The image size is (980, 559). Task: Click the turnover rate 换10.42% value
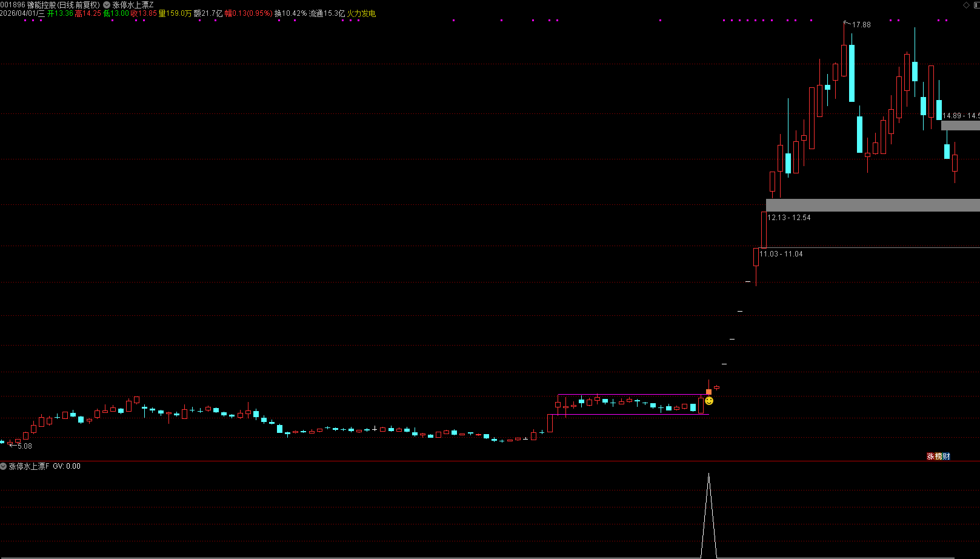point(290,13)
